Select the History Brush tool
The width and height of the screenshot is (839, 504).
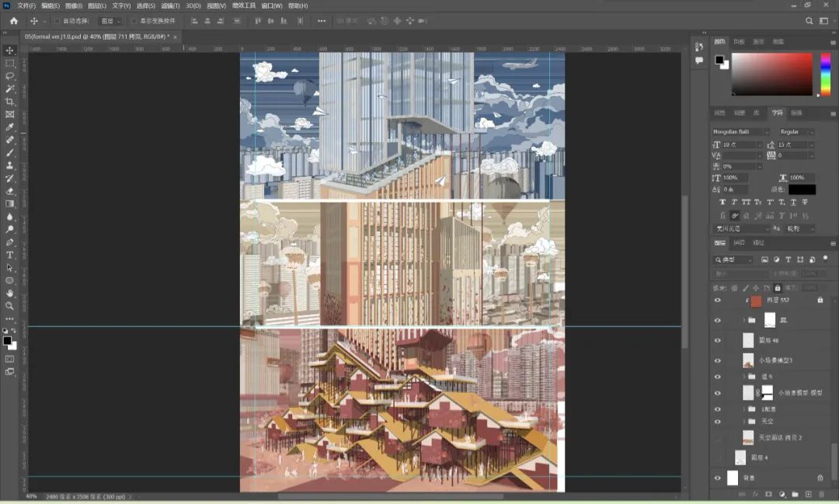(x=9, y=178)
